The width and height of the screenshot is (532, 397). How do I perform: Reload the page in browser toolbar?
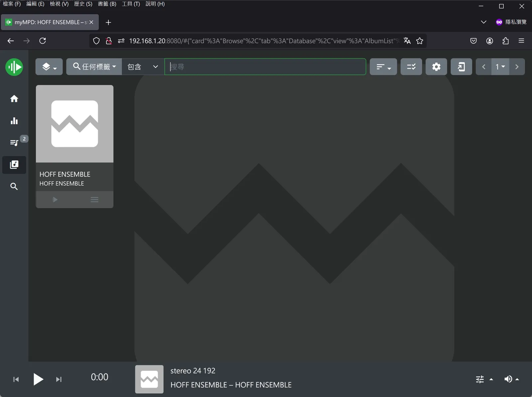[x=43, y=41]
